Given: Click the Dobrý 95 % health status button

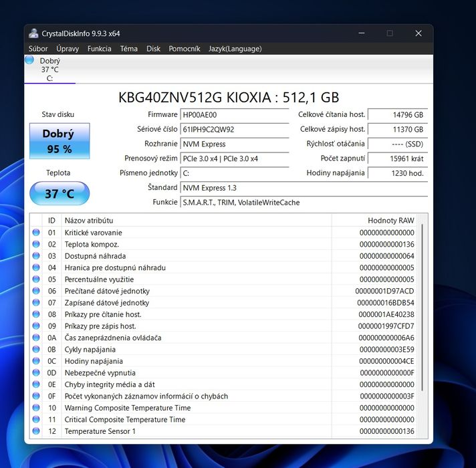Looking at the screenshot, I should click(59, 141).
